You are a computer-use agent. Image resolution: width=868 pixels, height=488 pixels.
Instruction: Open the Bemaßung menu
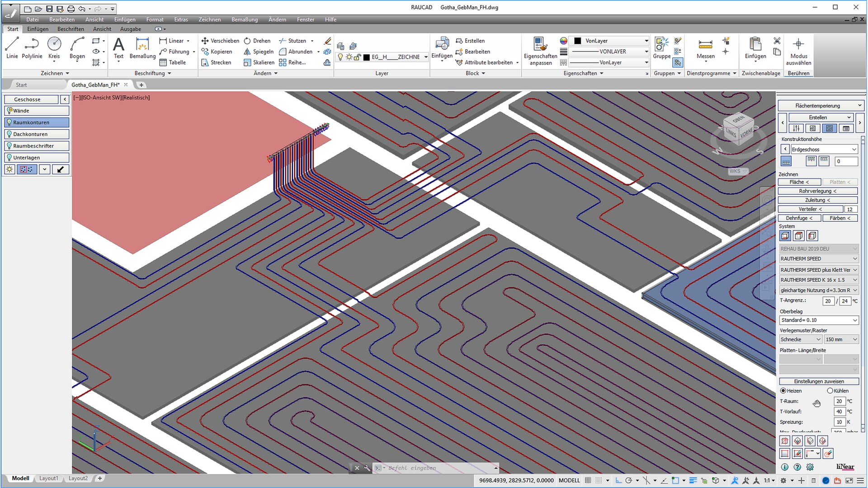(x=244, y=19)
